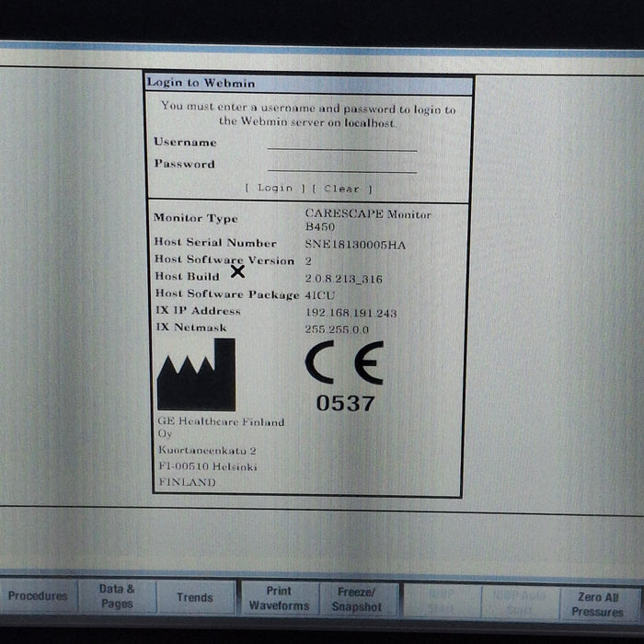Click the "Login to Webmin" title bar
The height and width of the screenshot is (644, 644).
309,84
